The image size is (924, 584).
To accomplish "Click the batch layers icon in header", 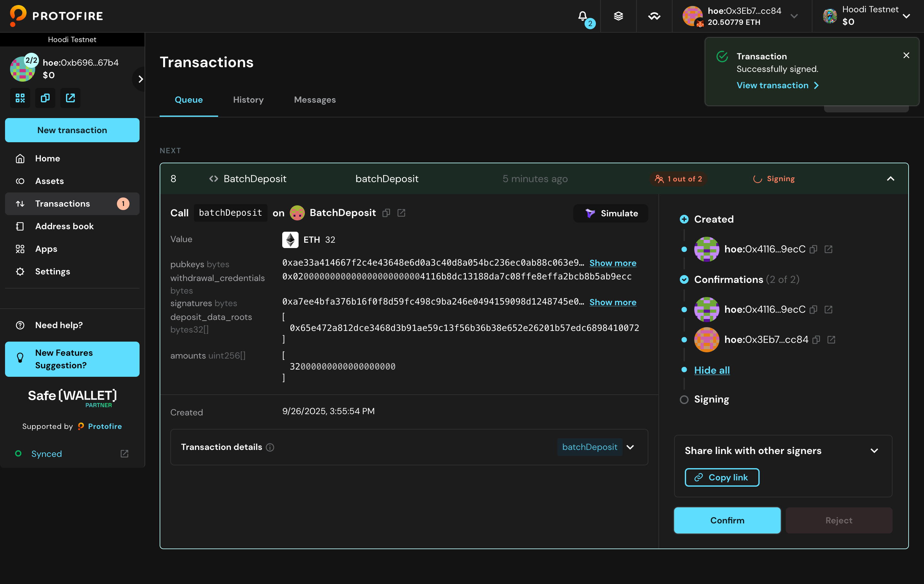I will pyautogui.click(x=618, y=16).
